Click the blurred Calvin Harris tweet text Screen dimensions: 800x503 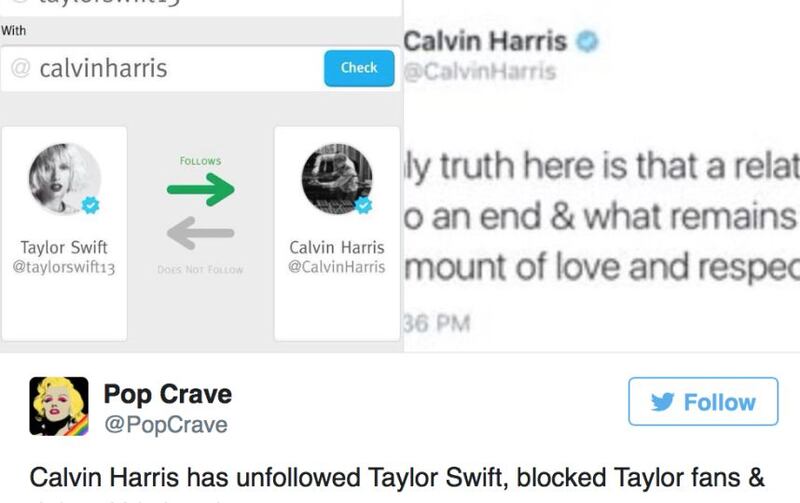[602, 216]
